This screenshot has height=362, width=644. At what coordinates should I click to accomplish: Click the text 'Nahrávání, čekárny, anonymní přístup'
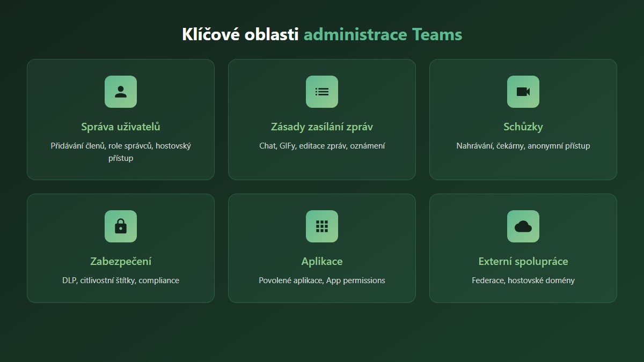(x=523, y=146)
